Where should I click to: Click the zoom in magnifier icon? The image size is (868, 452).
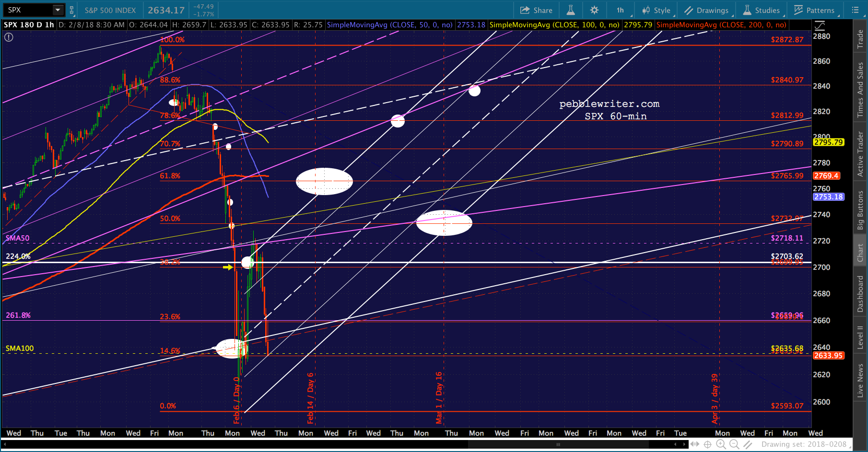click(721, 444)
